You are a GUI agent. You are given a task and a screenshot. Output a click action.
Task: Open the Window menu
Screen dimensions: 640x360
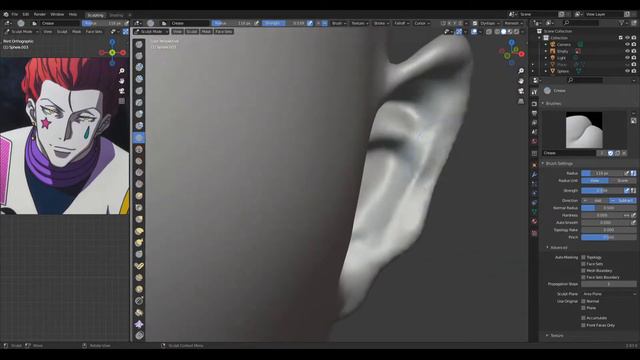click(57, 14)
